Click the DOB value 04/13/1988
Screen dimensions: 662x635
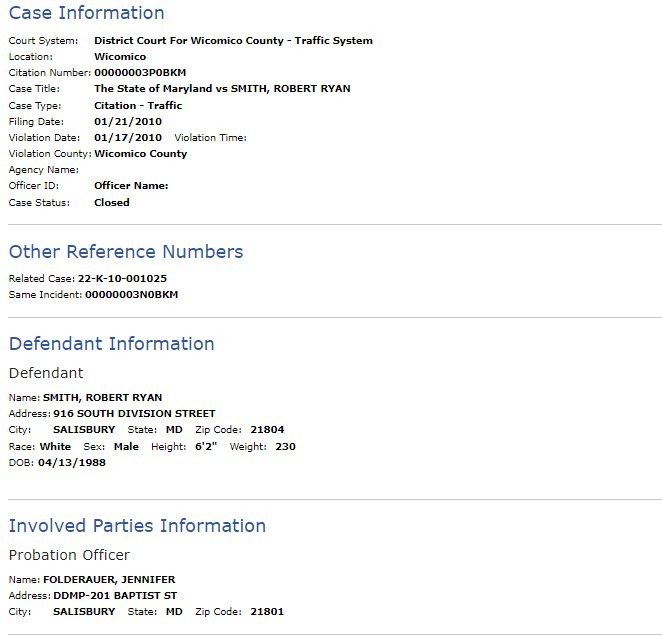[x=72, y=463]
